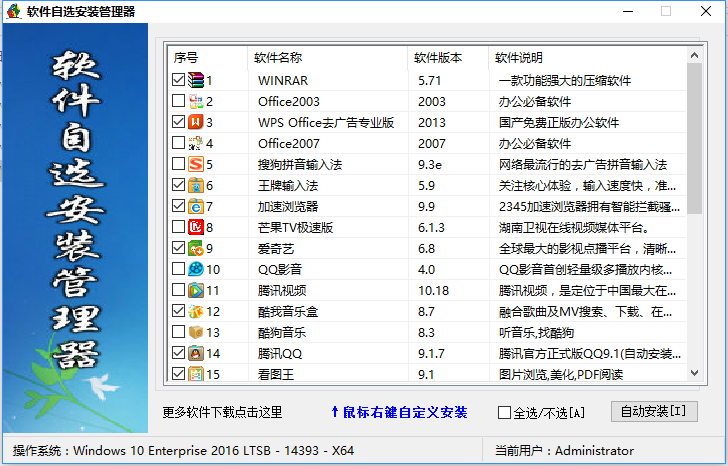Click the vertical scrollbar thumb
The image size is (728, 466).
[695, 138]
